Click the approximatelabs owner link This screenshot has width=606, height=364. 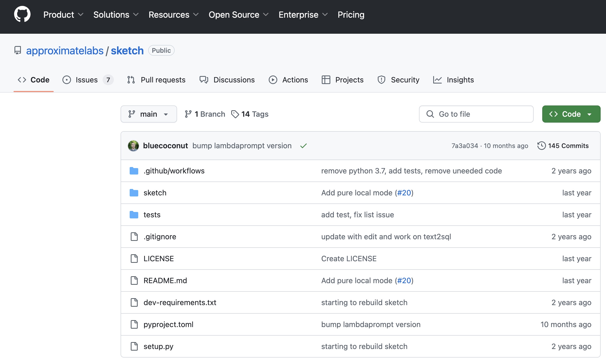tap(65, 51)
